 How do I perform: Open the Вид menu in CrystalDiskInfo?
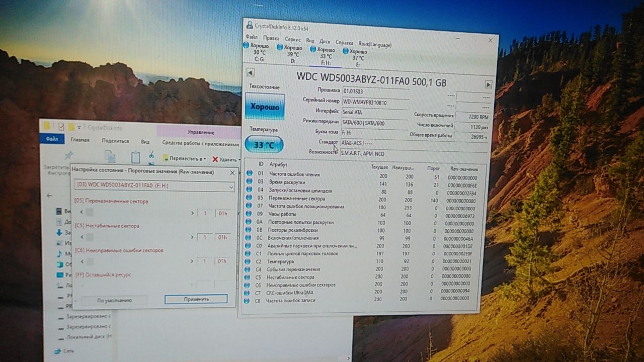pyautogui.click(x=310, y=41)
